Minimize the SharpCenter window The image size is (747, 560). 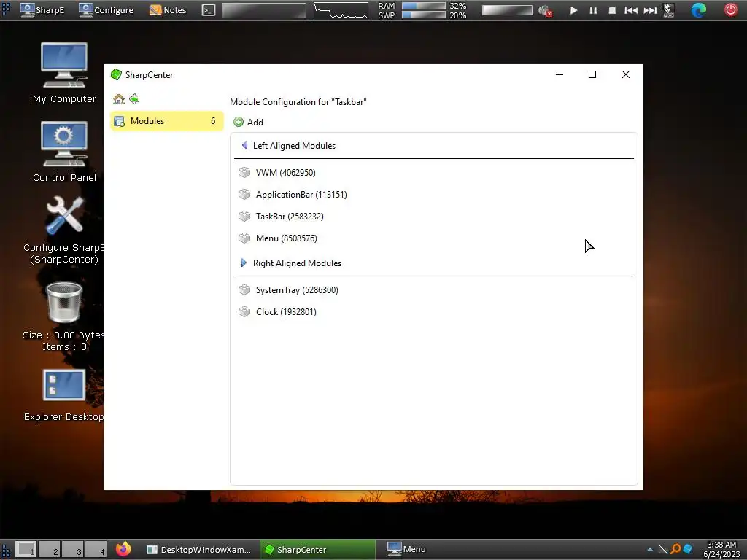[x=560, y=74]
